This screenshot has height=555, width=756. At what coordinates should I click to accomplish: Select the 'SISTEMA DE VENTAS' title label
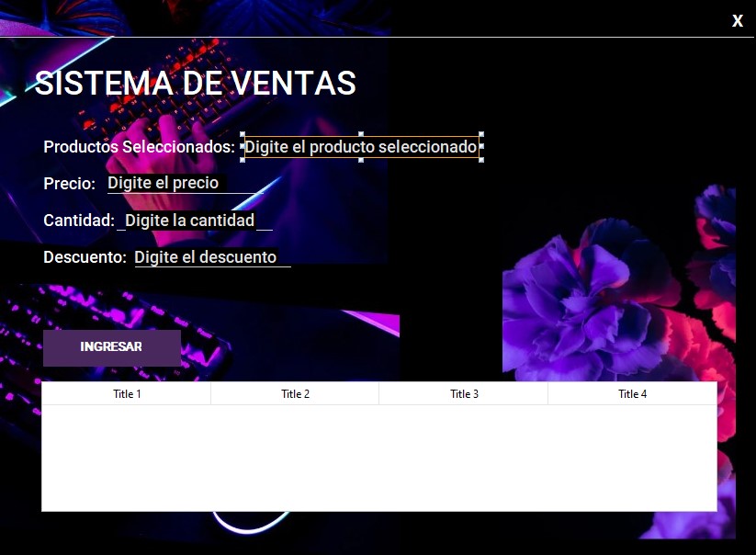[x=196, y=84]
